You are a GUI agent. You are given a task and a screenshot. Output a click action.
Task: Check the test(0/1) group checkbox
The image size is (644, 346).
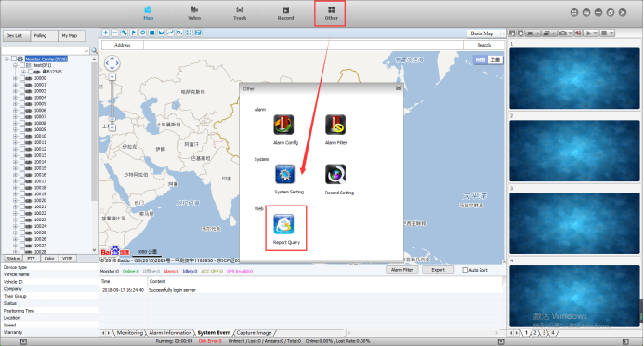pos(22,65)
